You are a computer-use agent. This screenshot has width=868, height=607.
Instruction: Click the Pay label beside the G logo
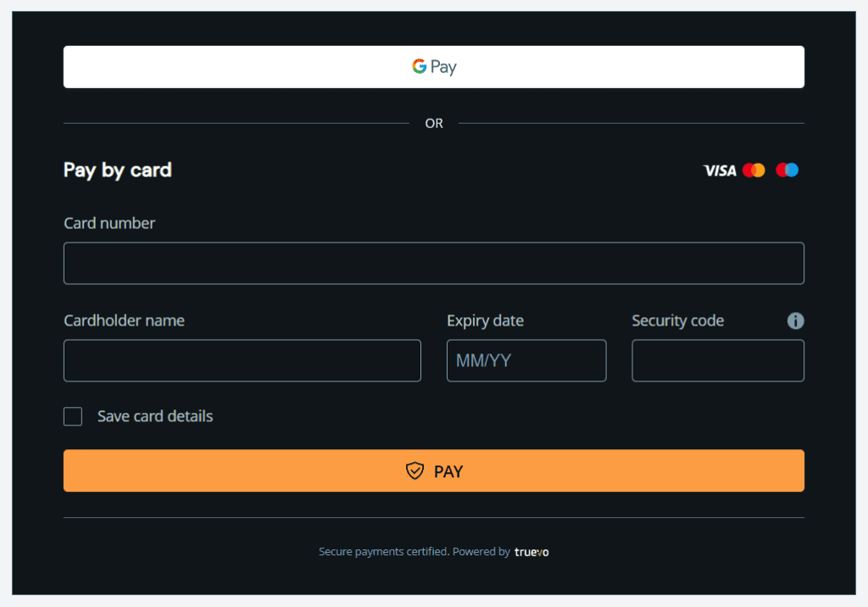pos(444,66)
